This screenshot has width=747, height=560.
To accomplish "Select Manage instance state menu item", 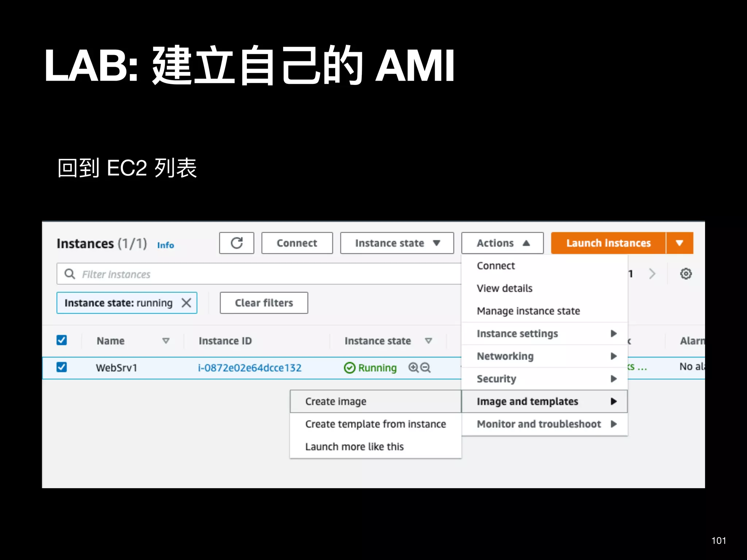I will [545, 311].
